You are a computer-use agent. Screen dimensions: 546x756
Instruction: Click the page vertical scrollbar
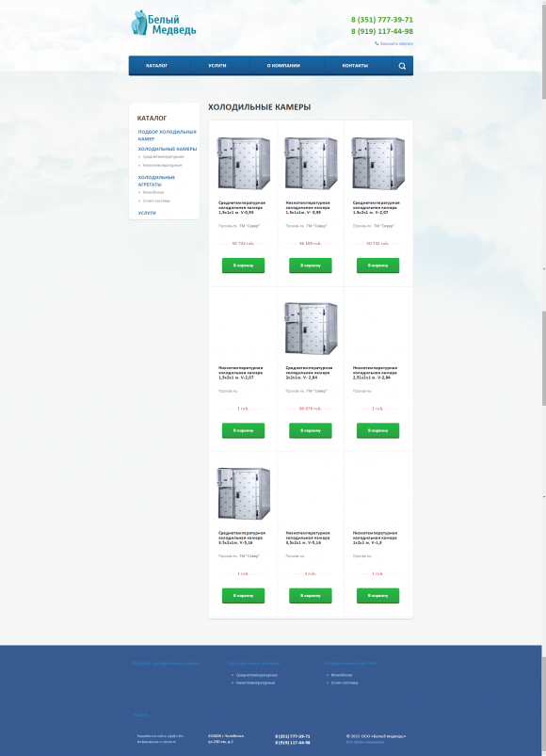(x=543, y=378)
